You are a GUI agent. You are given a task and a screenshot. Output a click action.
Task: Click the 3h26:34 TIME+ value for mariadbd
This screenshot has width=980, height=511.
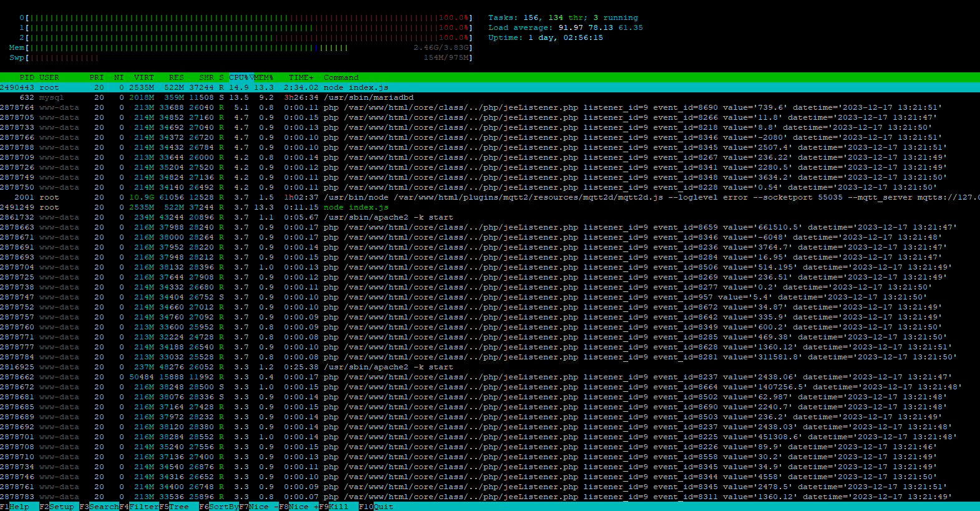pyautogui.click(x=301, y=97)
